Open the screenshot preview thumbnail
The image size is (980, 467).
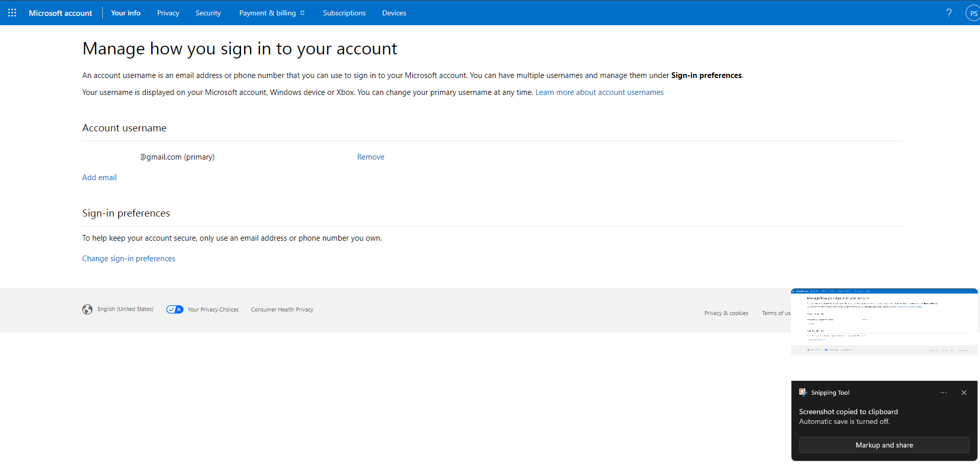click(x=884, y=321)
